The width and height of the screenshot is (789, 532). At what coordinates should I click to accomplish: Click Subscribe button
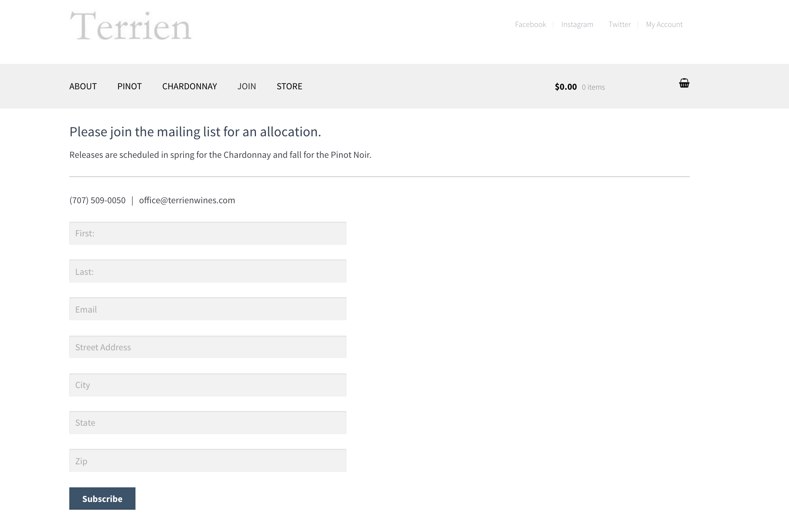pyautogui.click(x=102, y=498)
